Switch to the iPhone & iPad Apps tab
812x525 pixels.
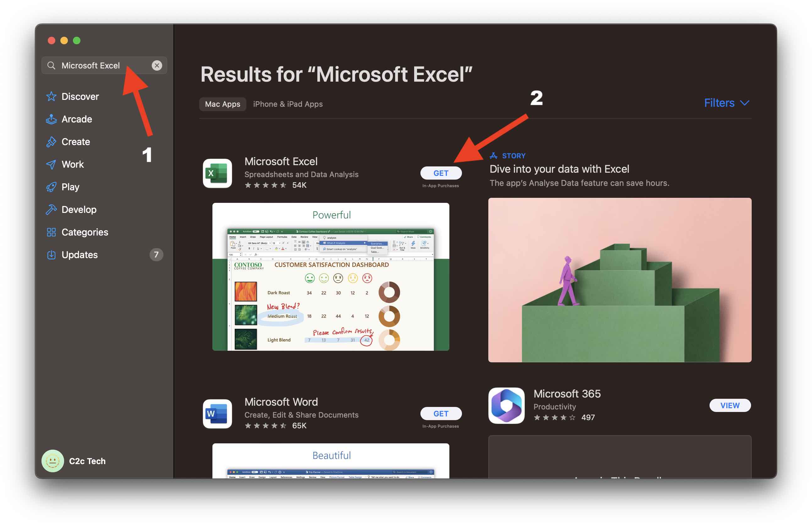(288, 104)
